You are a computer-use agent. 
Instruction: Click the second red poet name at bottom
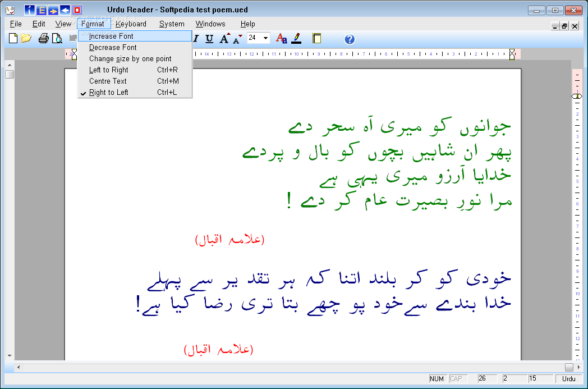[x=219, y=350]
